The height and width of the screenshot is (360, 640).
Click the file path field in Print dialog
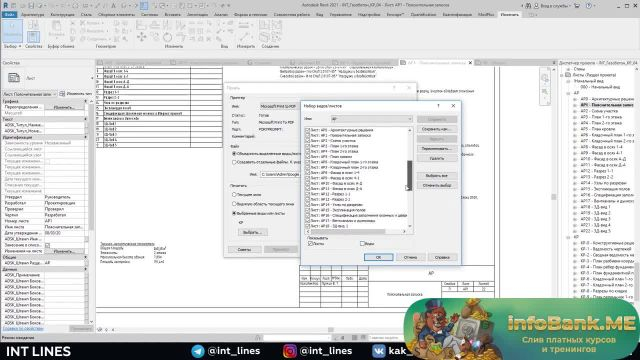(280, 174)
